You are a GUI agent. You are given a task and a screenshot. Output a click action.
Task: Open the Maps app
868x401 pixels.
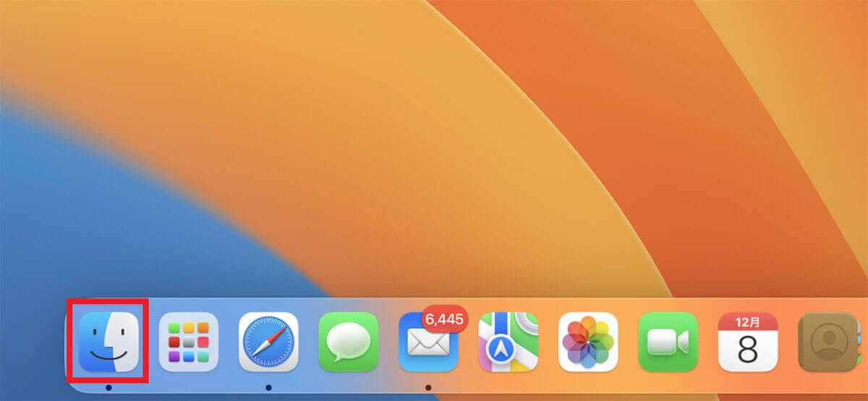508,342
